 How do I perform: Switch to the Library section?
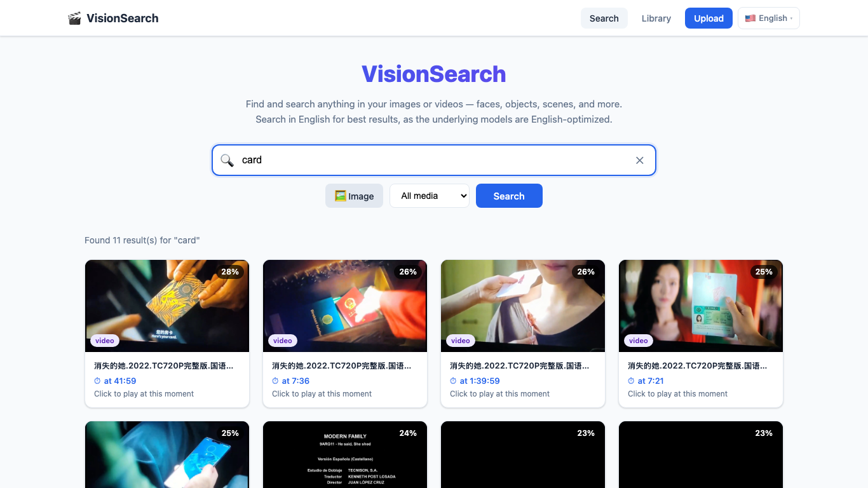pyautogui.click(x=656, y=18)
